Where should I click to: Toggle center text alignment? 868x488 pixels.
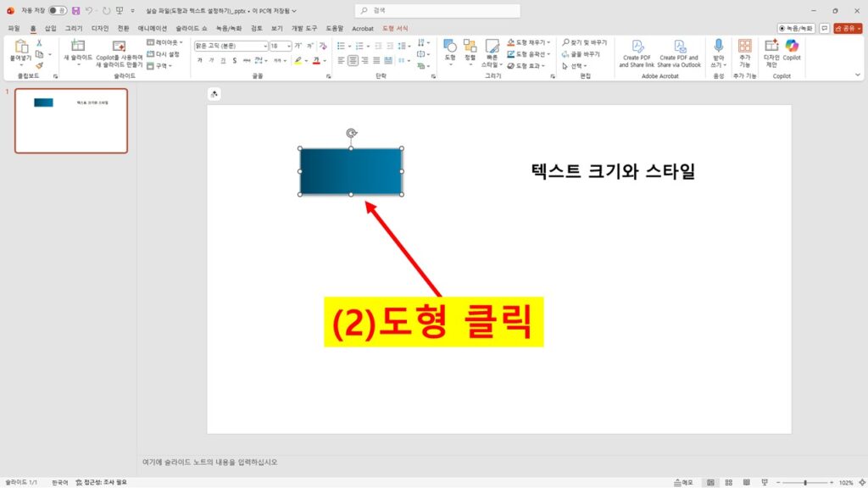click(x=353, y=58)
